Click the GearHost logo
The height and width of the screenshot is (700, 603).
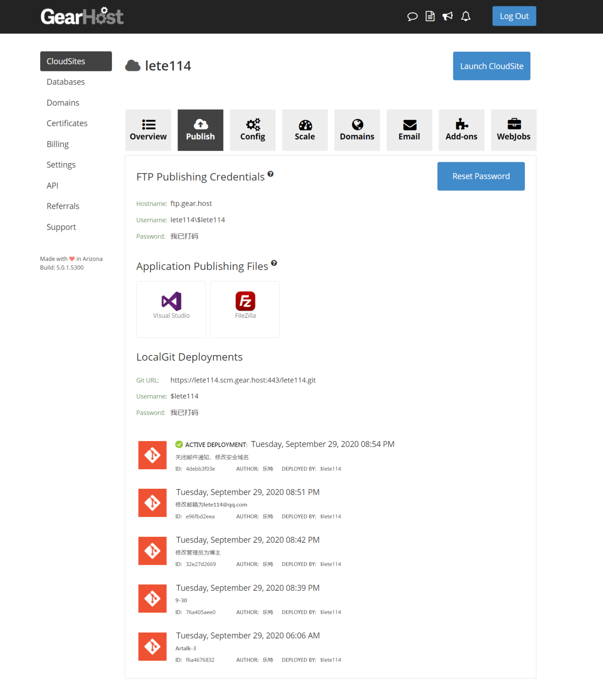[x=82, y=16]
